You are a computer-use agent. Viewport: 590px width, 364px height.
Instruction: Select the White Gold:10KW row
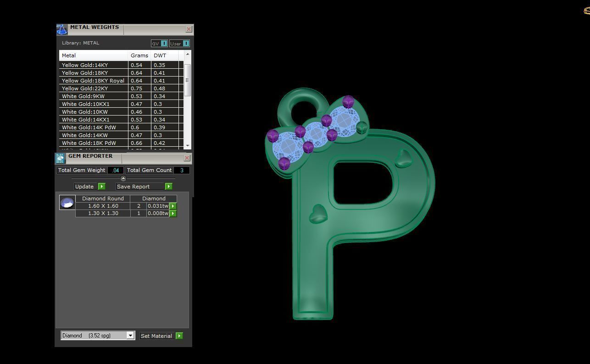[x=121, y=112]
